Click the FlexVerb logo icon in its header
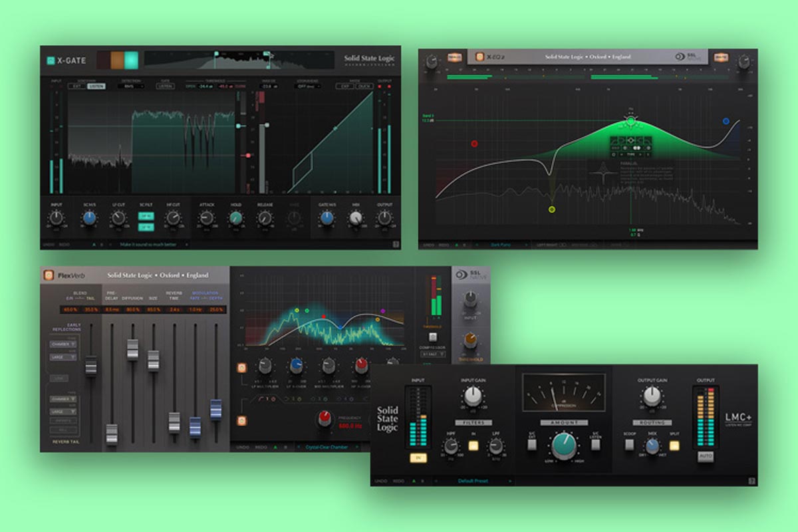This screenshot has height=532, width=798. [x=49, y=276]
